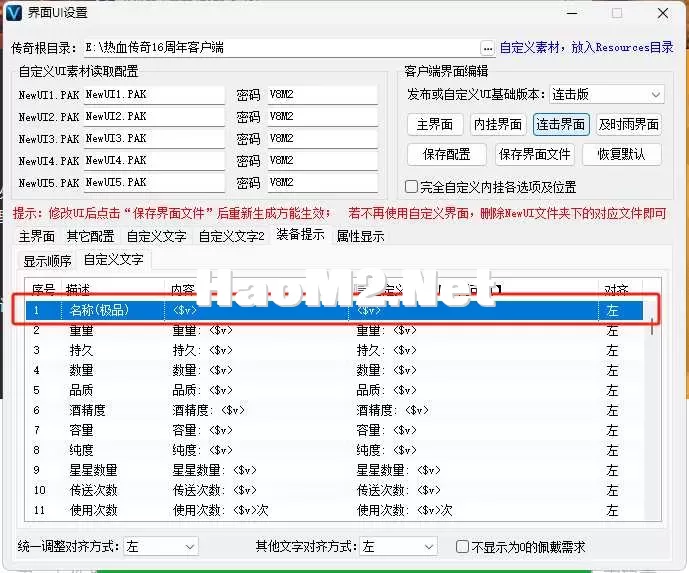This screenshot has height=573, width=689.
Task: Open the 自定义文字 sub-tab
Action: (114, 259)
